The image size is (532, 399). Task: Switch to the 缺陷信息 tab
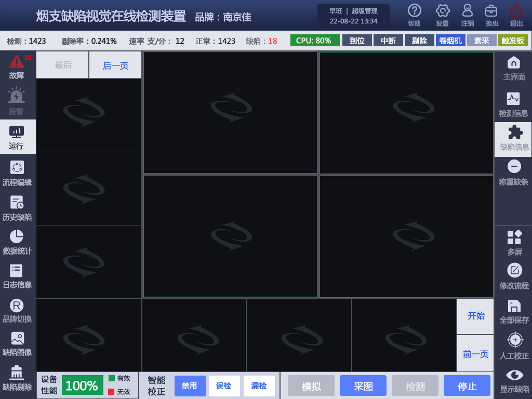[x=514, y=138]
